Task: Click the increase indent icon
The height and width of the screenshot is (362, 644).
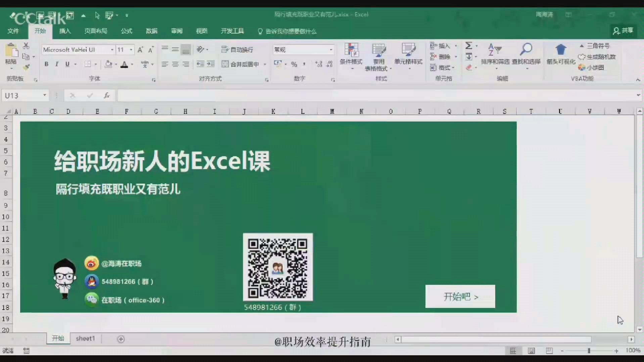Action: click(x=211, y=64)
